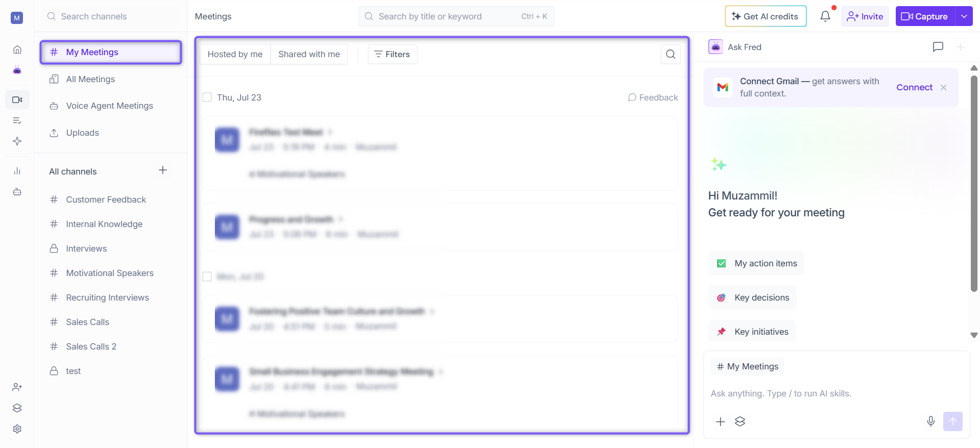Viewport: 980px width, 448px height.
Task: Open the notifications bell
Action: [825, 16]
